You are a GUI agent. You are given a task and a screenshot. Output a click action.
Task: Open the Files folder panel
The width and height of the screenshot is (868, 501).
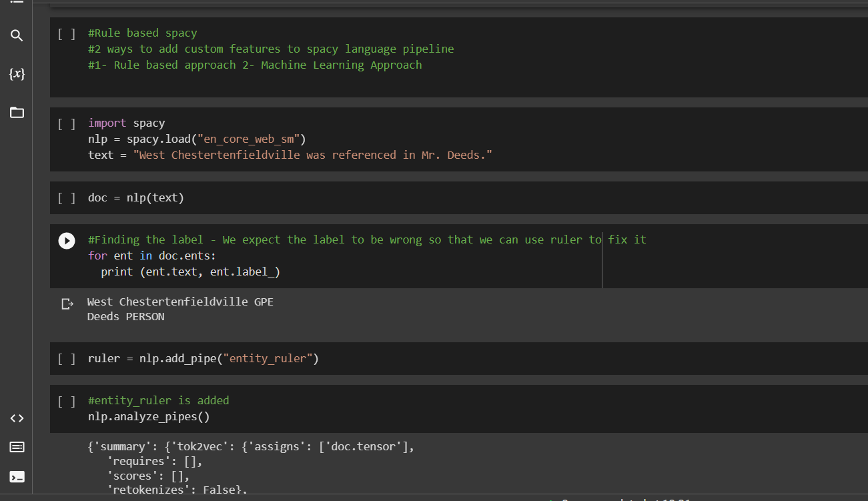(x=17, y=112)
